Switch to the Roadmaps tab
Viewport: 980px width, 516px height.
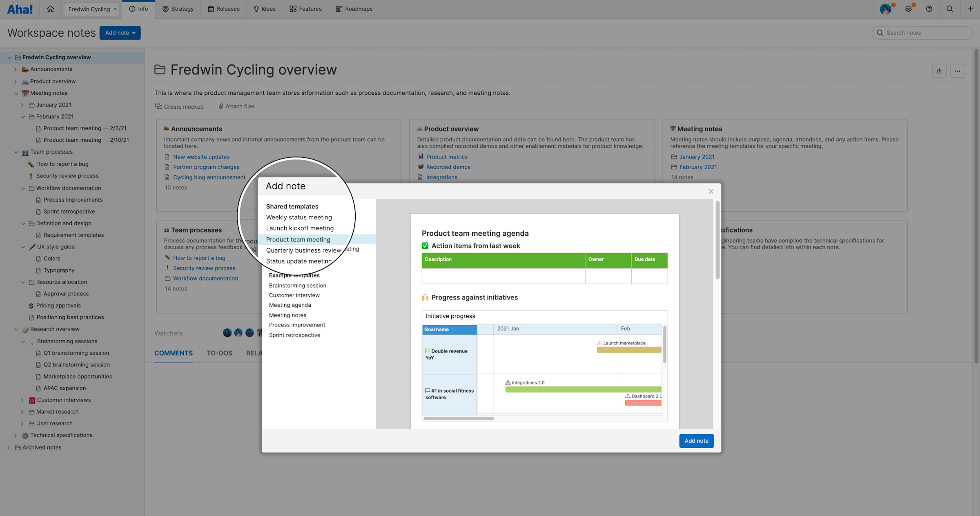(354, 9)
